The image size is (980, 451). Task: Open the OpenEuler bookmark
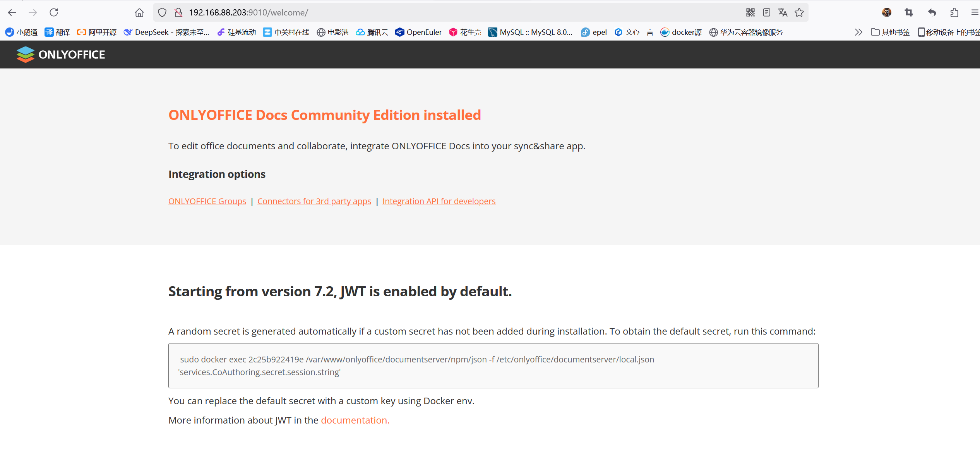(418, 32)
